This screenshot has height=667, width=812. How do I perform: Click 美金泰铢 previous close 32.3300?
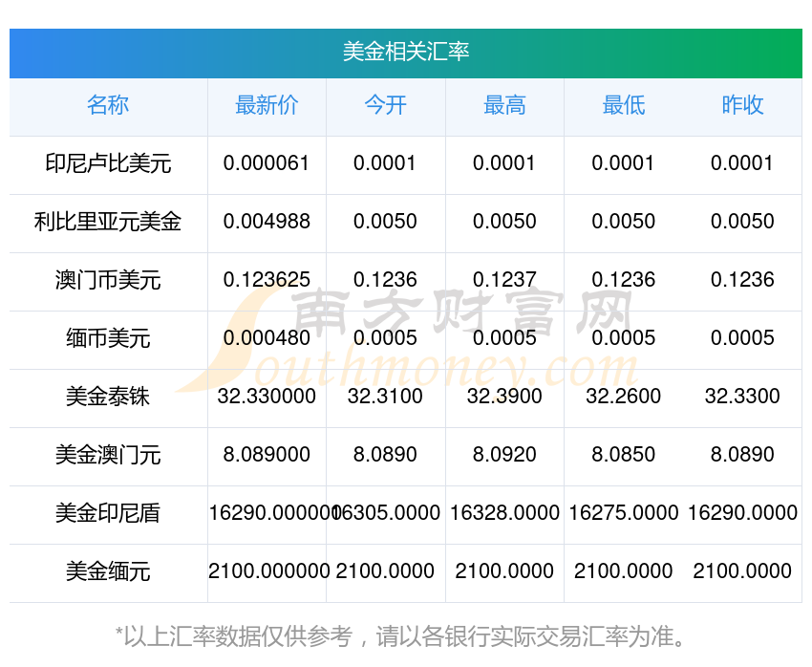(742, 397)
